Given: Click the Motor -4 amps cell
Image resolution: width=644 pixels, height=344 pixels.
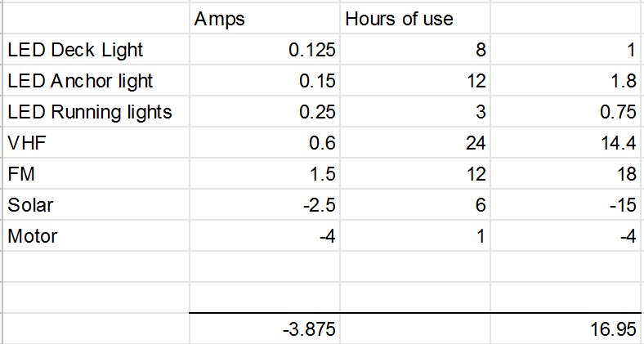Looking at the screenshot, I should pyautogui.click(x=265, y=235).
